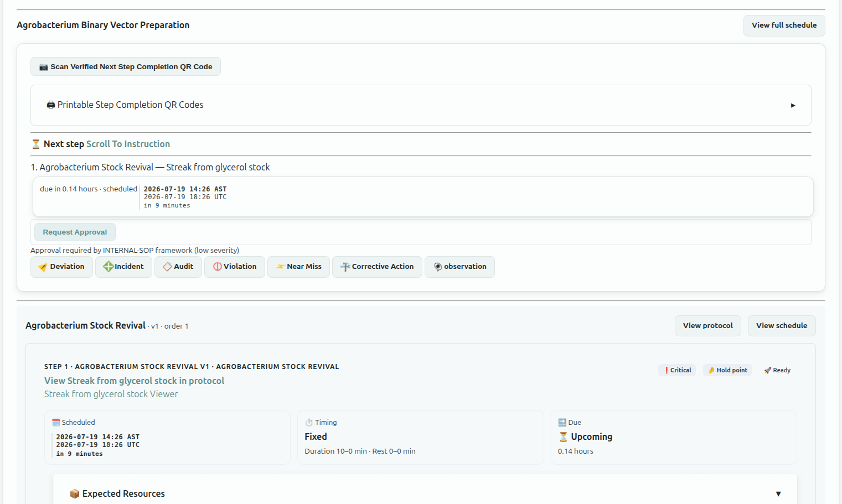
Task: Click the Critical status badge
Action: point(677,370)
